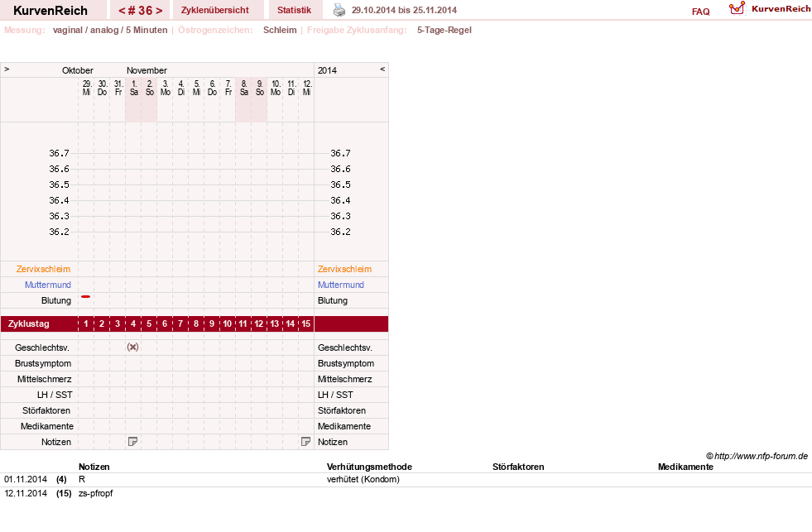Image resolution: width=812 pixels, height=532 pixels.
Task: Click the note text 'zs-pfropf'
Action: tap(96, 493)
